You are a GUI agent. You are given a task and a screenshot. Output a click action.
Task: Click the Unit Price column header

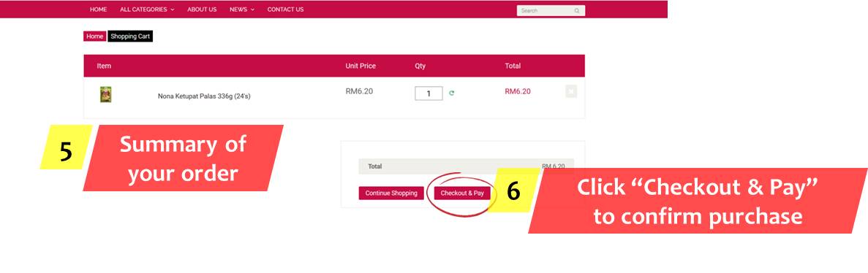(x=361, y=66)
